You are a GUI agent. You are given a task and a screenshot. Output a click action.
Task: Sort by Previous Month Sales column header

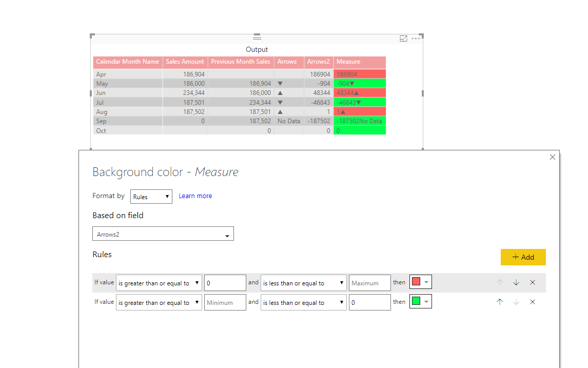pyautogui.click(x=240, y=62)
